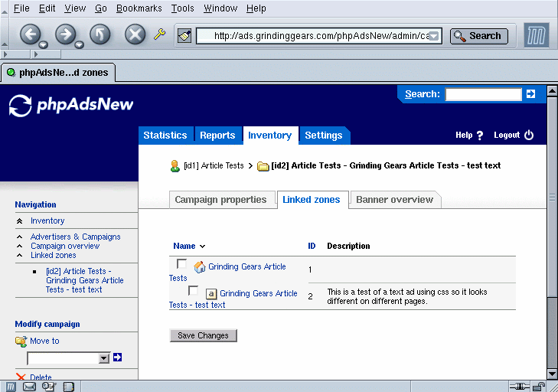
Task: Stop loading with the X Stop button
Action: (x=135, y=34)
